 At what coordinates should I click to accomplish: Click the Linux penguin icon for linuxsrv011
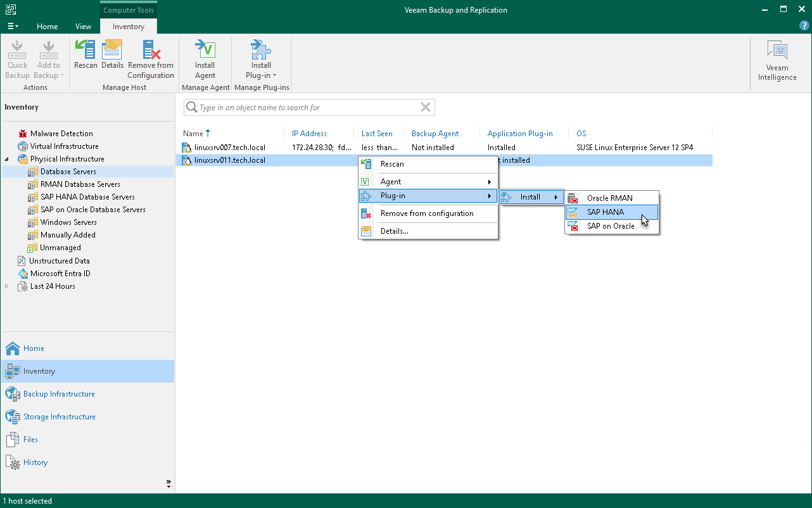(x=187, y=160)
